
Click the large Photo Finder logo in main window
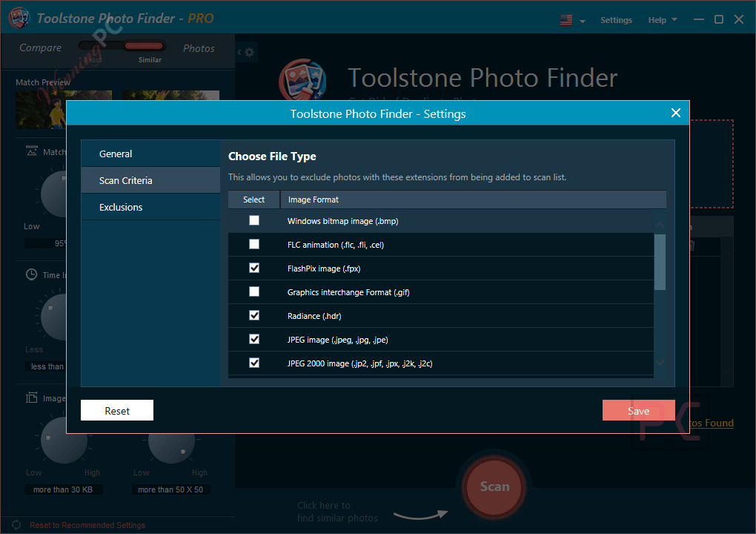pyautogui.click(x=303, y=79)
